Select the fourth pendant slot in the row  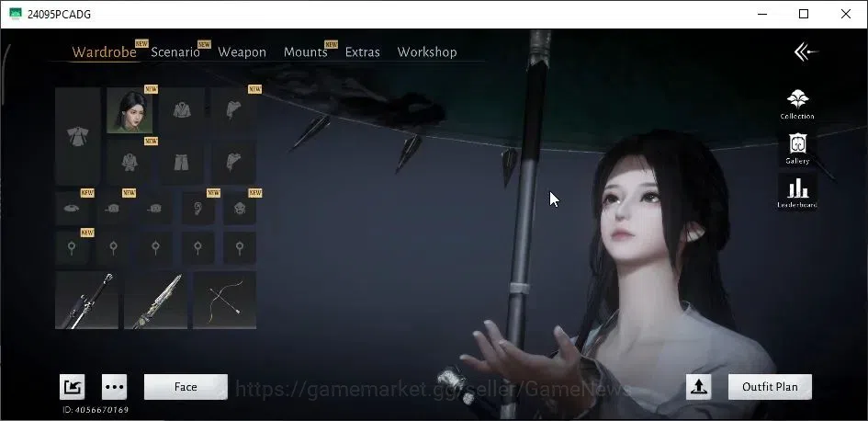[x=197, y=247]
